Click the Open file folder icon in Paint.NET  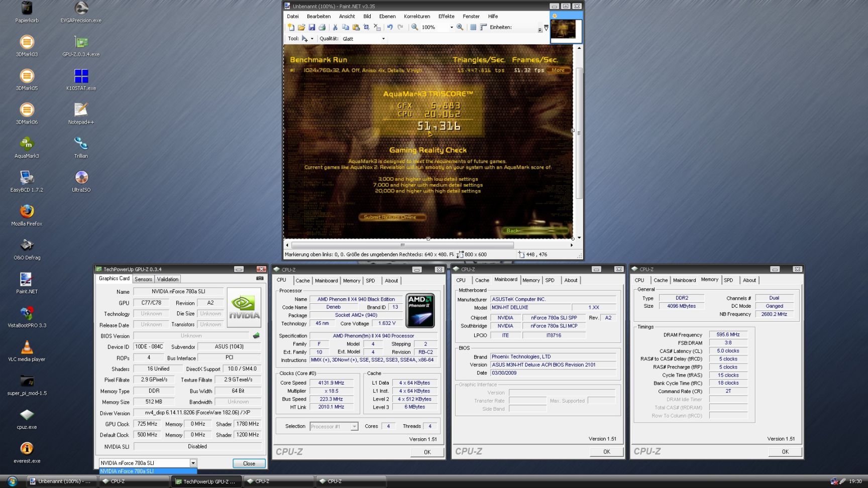click(x=301, y=27)
